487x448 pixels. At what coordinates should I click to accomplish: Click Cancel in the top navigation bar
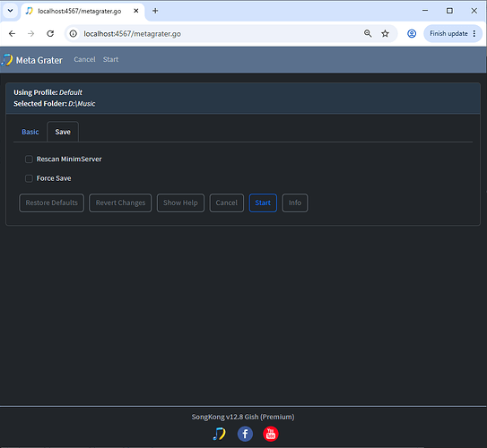point(84,59)
